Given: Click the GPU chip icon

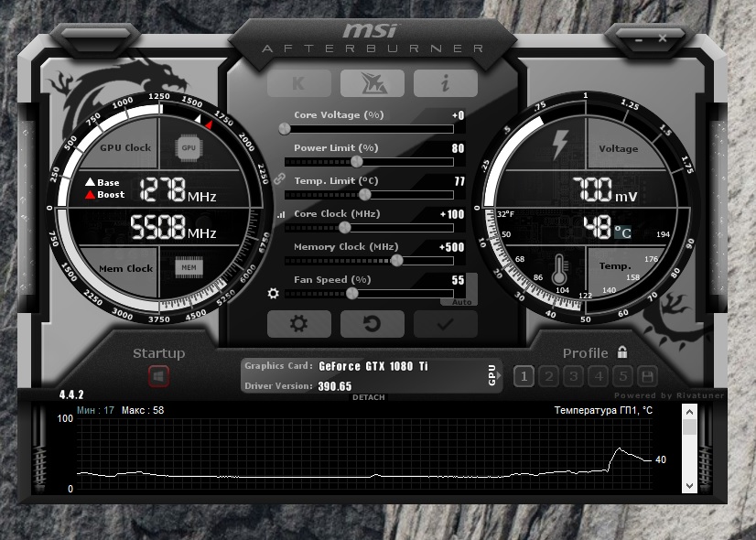Looking at the screenshot, I should [x=189, y=147].
